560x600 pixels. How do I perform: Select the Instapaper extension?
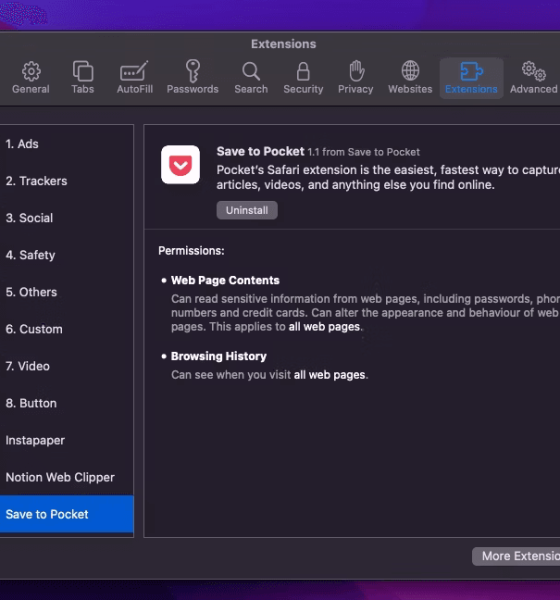[x=67, y=440]
